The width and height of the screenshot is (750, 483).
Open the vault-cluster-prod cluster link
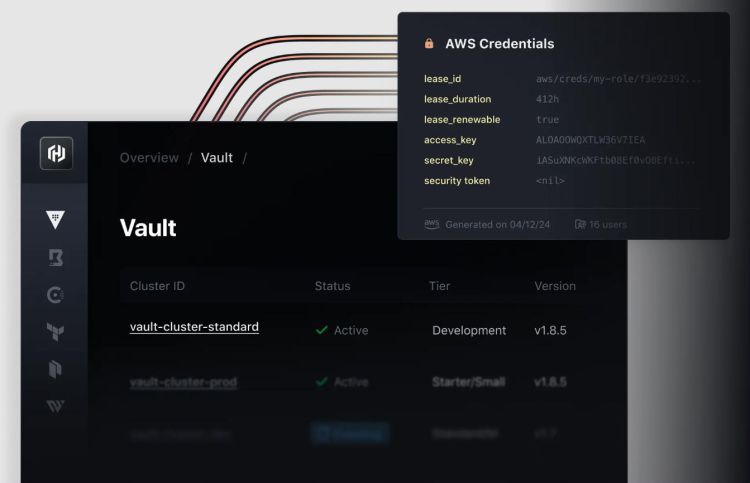coord(183,382)
